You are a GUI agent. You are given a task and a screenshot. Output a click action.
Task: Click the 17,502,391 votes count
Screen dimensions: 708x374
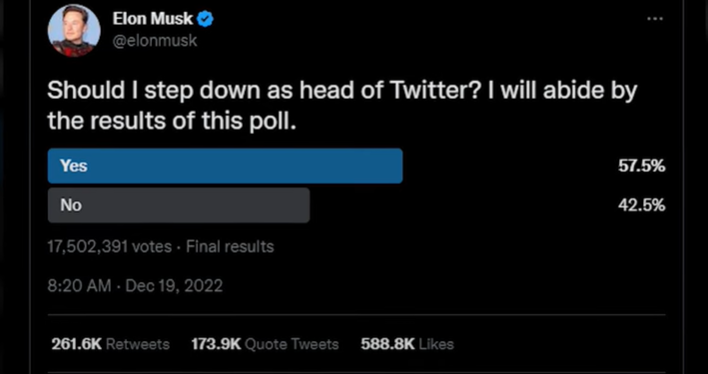point(110,247)
